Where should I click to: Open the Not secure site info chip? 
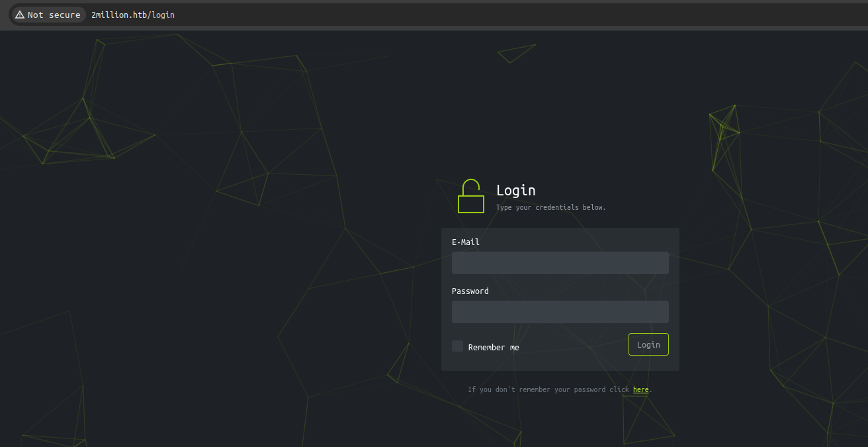[x=48, y=15]
